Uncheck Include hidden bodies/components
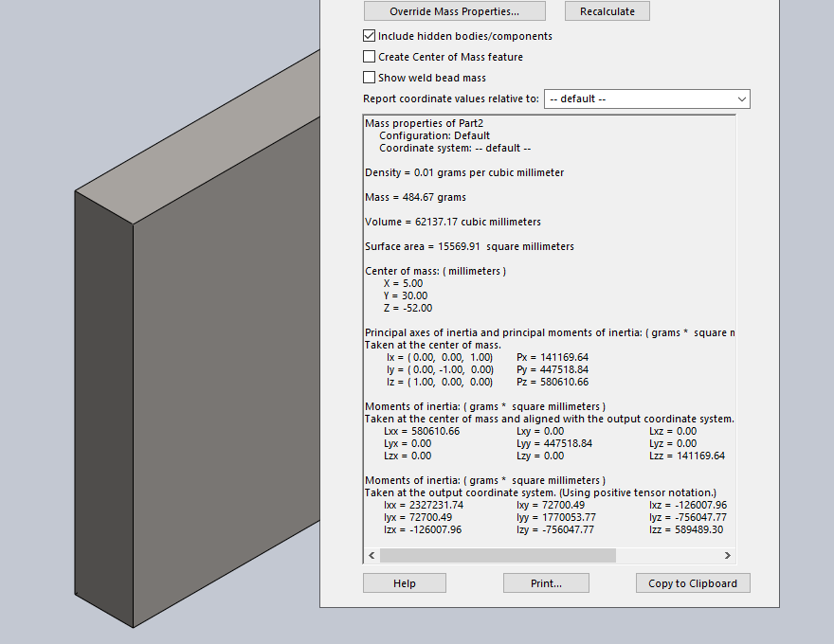This screenshot has height=644, width=834. coord(370,36)
